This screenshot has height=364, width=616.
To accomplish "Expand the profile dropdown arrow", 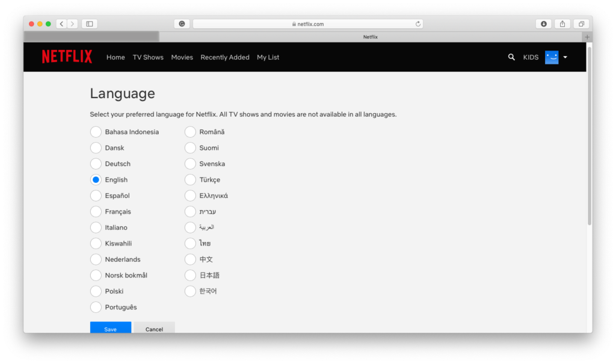I will (x=565, y=58).
